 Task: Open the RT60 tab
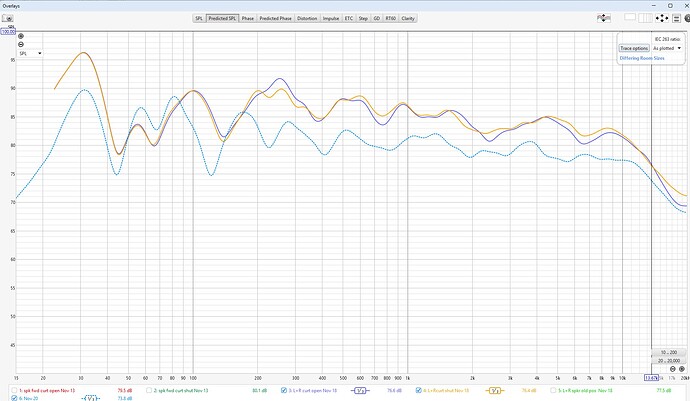click(390, 18)
